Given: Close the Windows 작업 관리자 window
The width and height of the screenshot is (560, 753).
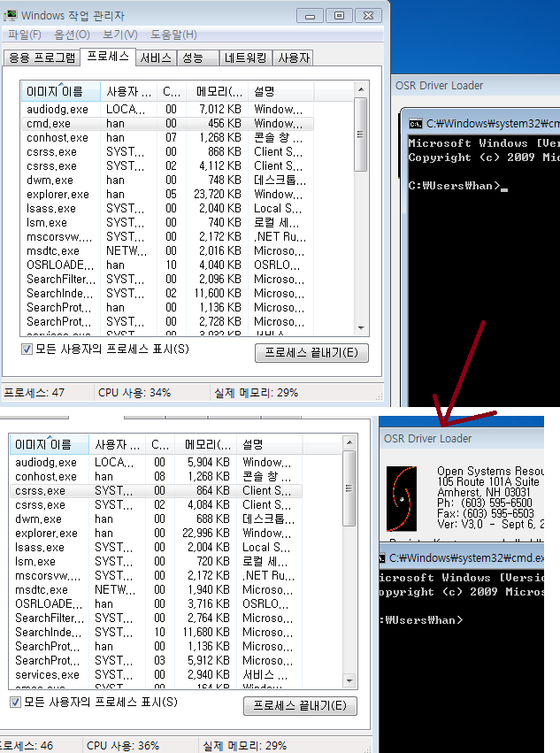Looking at the screenshot, I should pos(368,16).
